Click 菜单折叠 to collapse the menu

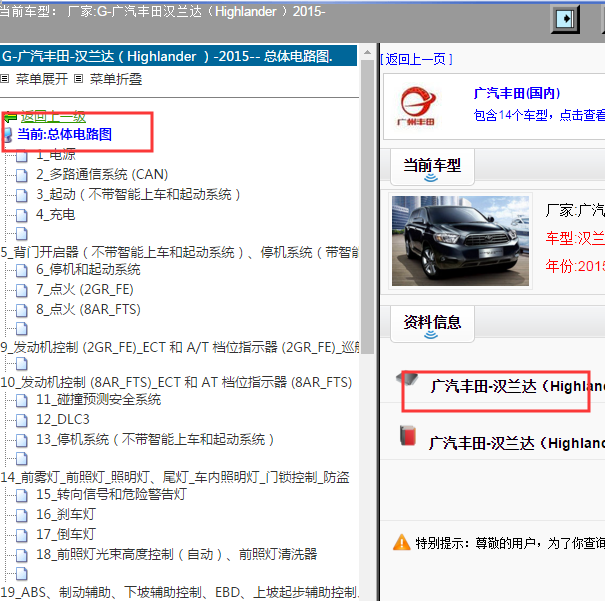tap(116, 79)
